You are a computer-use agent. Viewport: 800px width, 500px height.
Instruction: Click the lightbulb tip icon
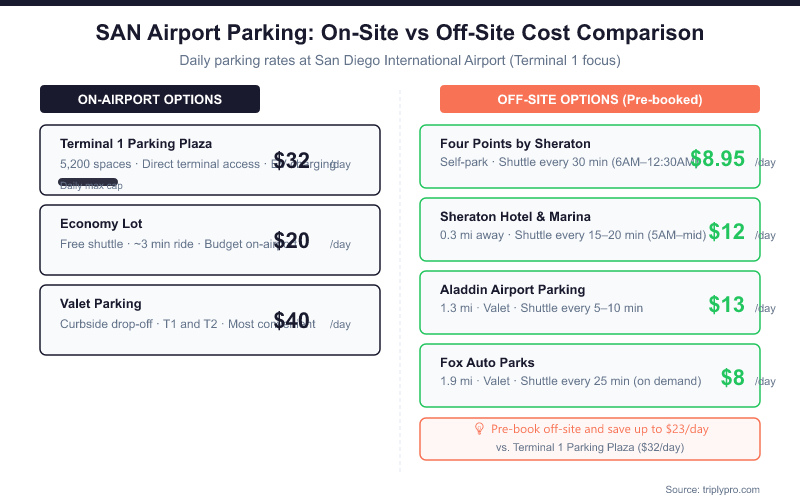click(x=479, y=429)
